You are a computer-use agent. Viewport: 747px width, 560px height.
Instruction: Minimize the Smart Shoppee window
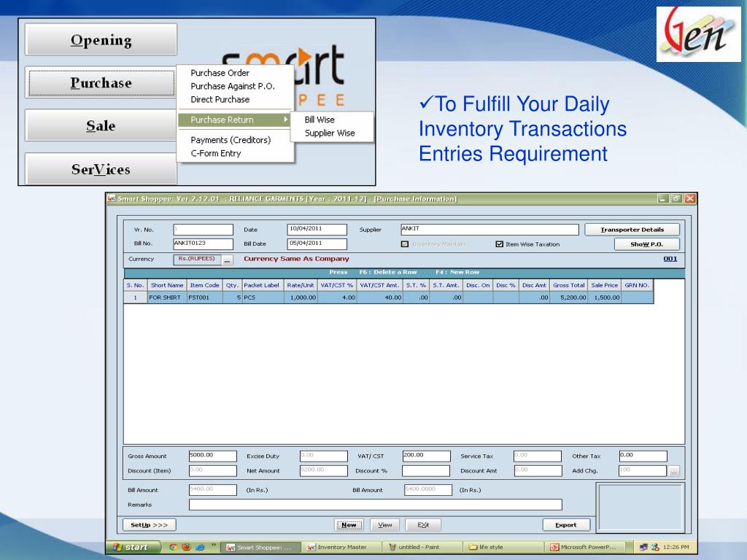[663, 198]
